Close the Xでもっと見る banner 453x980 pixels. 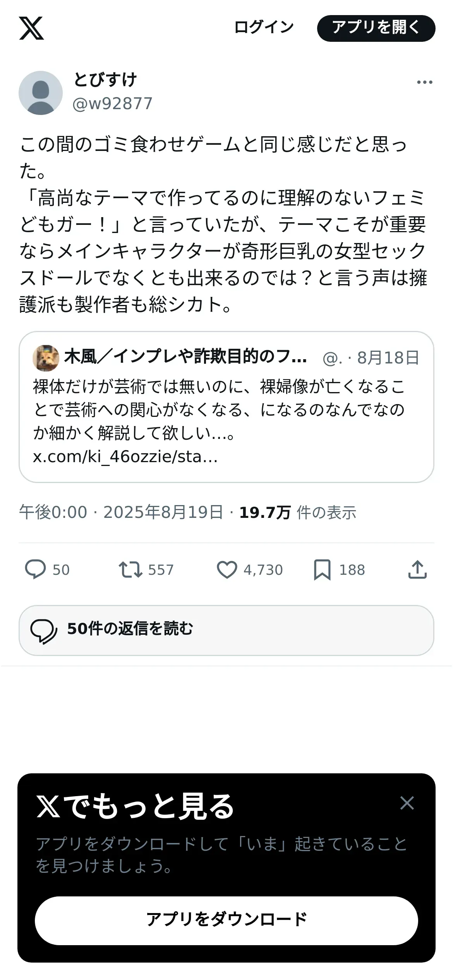pyautogui.click(x=407, y=803)
